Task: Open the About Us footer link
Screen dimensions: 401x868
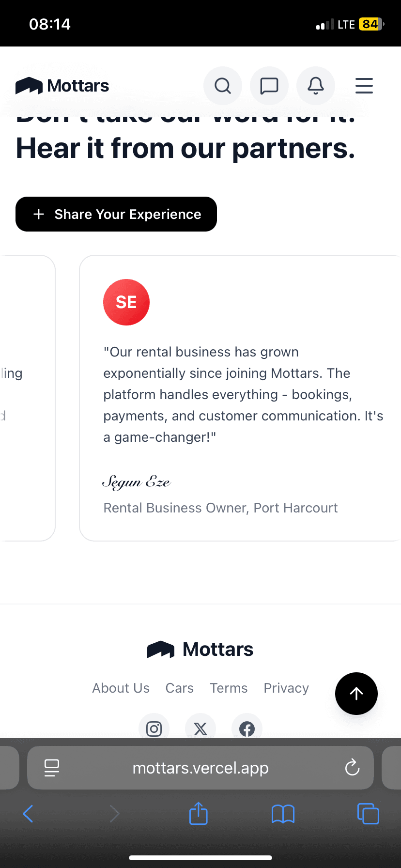Action: pyautogui.click(x=121, y=688)
